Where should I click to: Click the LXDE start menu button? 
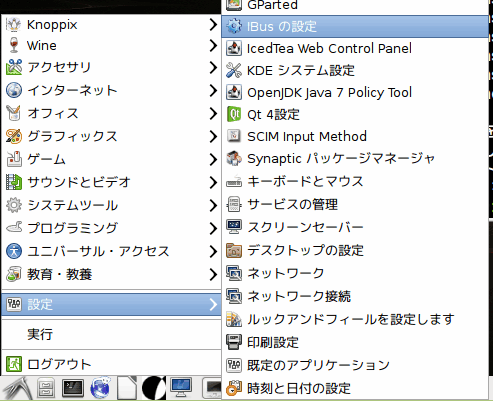[17, 389]
